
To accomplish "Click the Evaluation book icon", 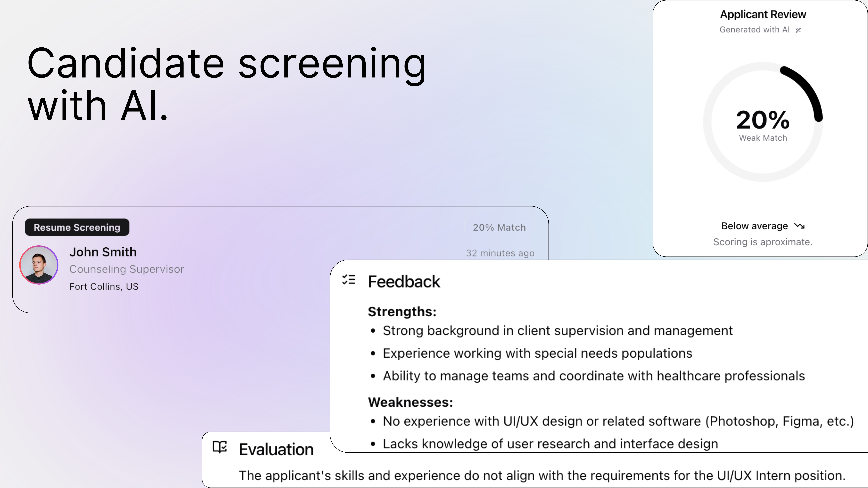I will pyautogui.click(x=220, y=447).
